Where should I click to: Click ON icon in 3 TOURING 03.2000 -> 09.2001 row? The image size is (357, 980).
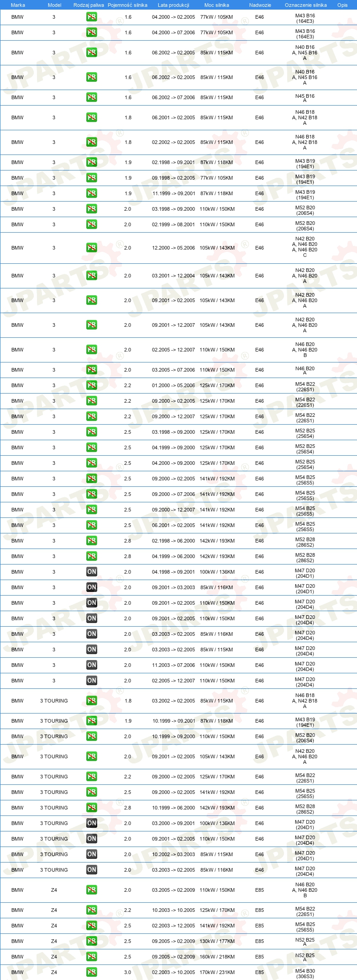[x=91, y=823]
